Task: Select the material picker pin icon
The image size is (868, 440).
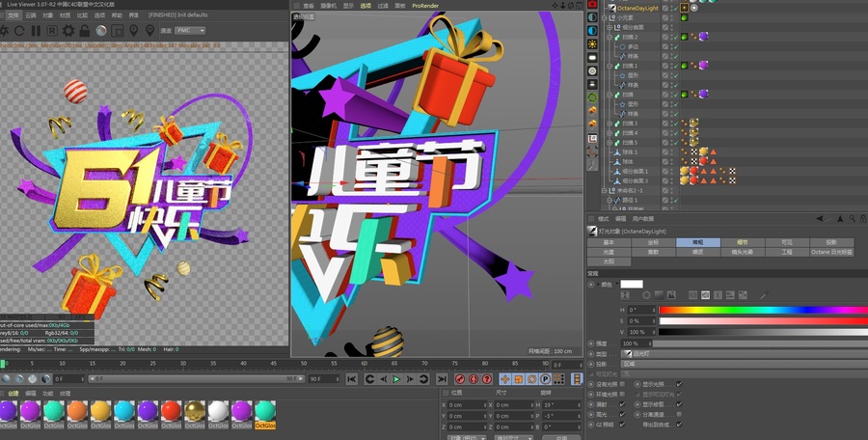Action: pyautogui.click(x=150, y=31)
